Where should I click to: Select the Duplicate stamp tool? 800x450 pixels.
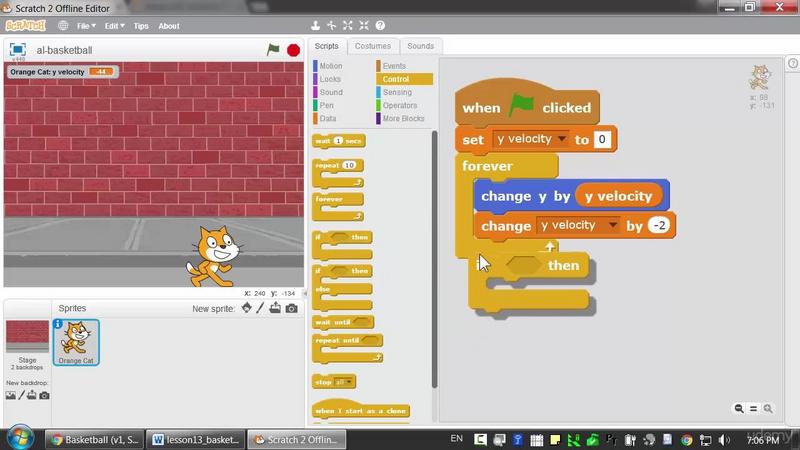(x=315, y=26)
